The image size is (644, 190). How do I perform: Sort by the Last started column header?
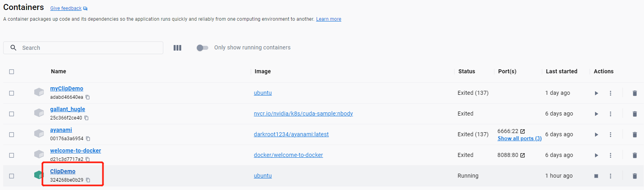(561, 71)
